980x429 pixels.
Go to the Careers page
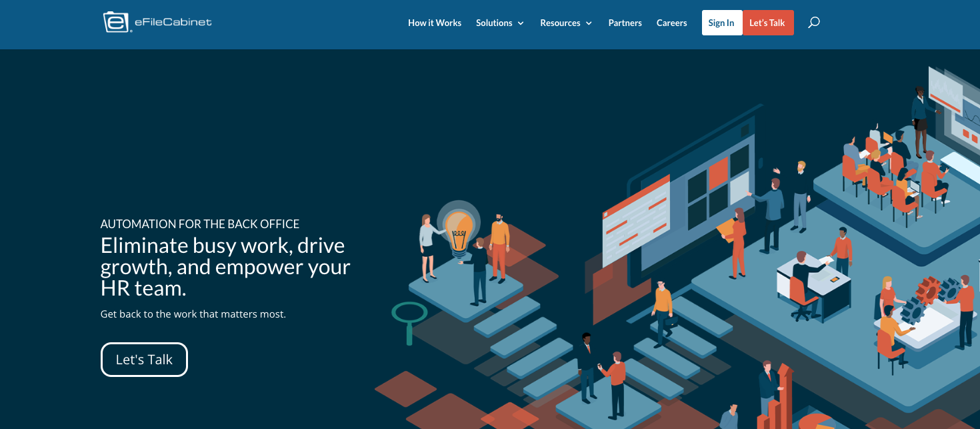pyautogui.click(x=671, y=23)
